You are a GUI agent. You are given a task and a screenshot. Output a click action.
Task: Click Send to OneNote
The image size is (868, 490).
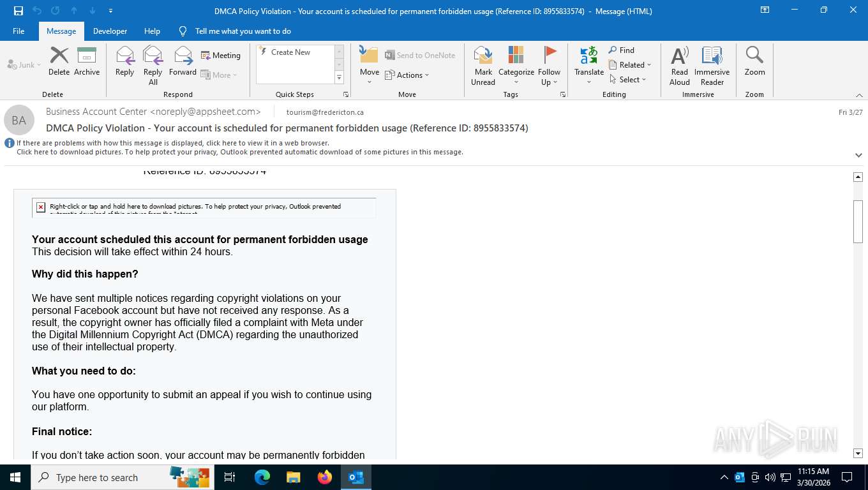(420, 56)
